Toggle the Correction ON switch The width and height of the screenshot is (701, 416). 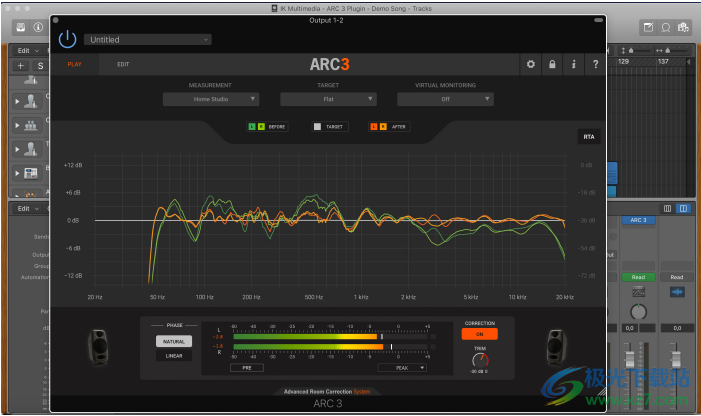[x=479, y=334]
